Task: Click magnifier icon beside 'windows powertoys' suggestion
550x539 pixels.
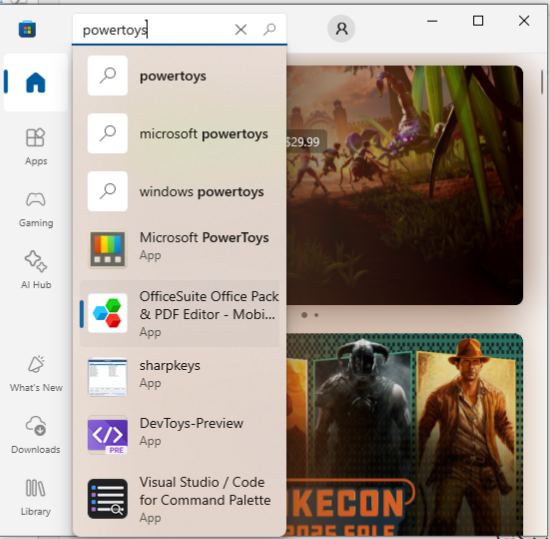Action: (107, 191)
